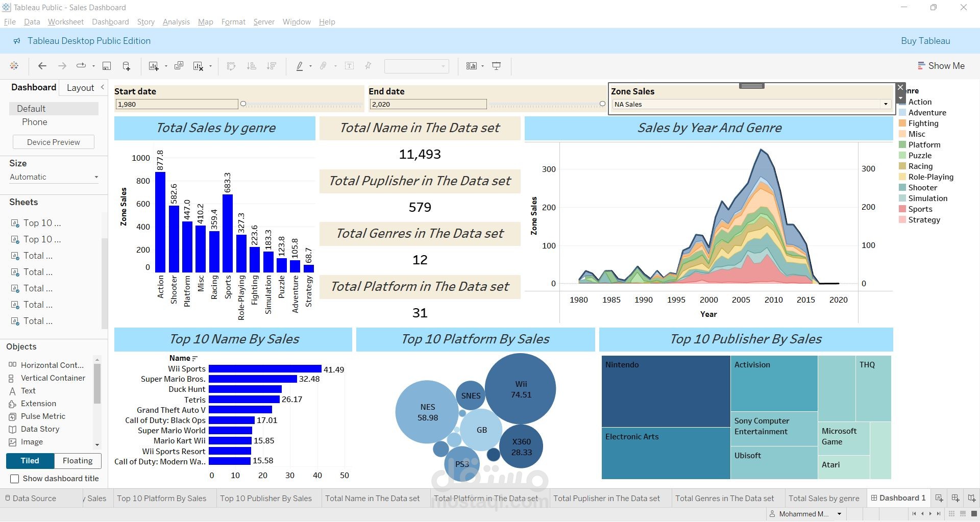Click the New Worksheet toolbar icon
The width and height of the screenshot is (980, 522).
click(154, 66)
